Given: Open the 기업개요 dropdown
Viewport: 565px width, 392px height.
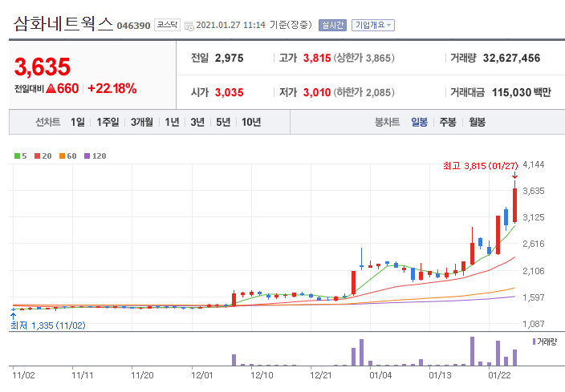Looking at the screenshot, I should pos(373,25).
